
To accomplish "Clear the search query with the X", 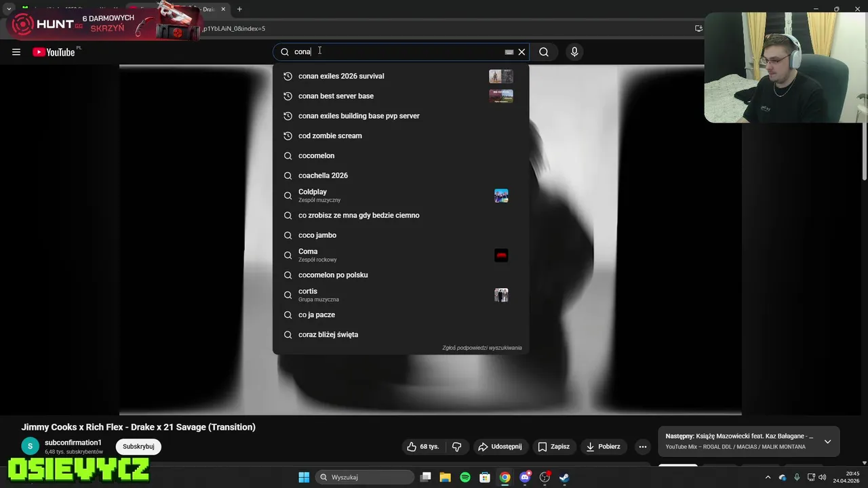I will click(x=521, y=52).
